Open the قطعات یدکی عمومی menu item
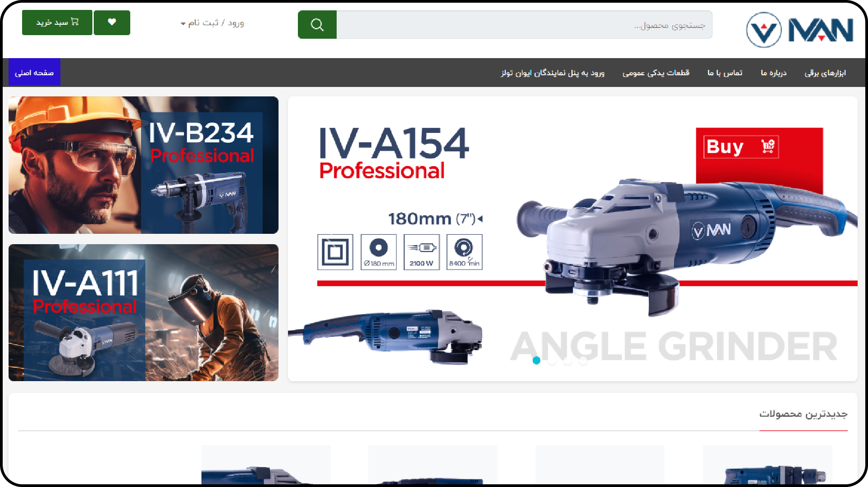The width and height of the screenshot is (868, 487). pos(656,73)
